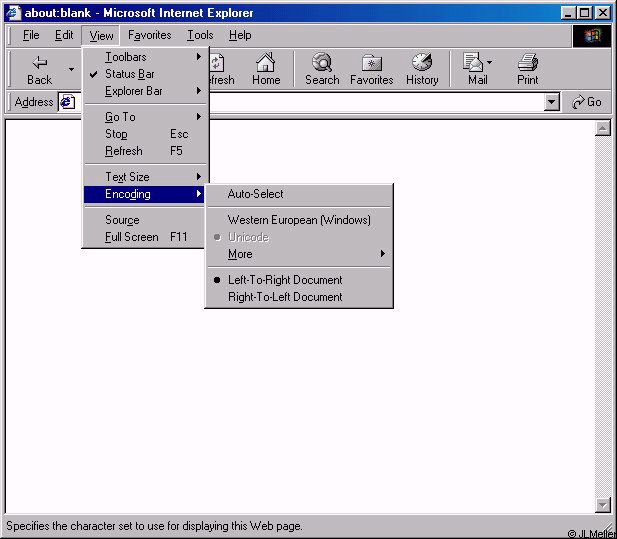Choose Western European (Windows) encoding
617x539 pixels.
click(299, 220)
